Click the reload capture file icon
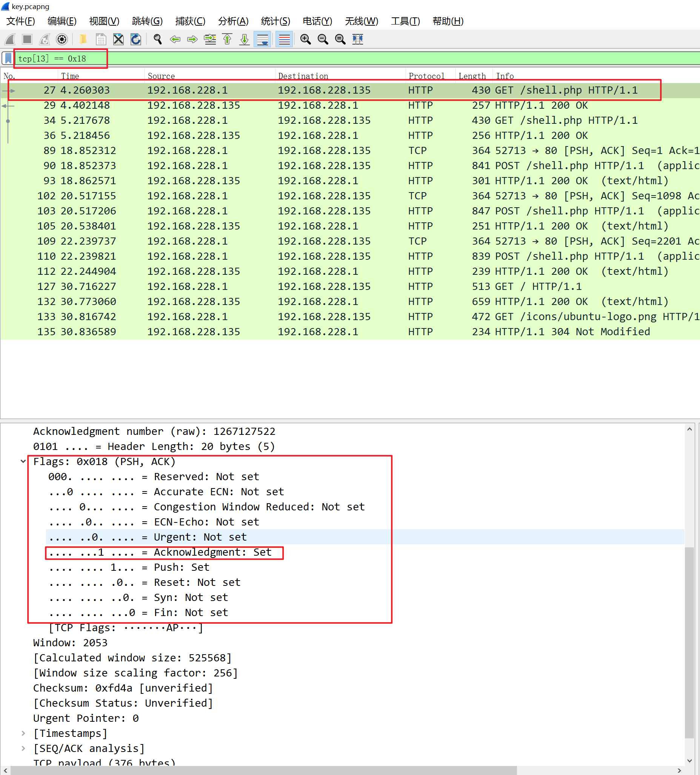Image resolution: width=700 pixels, height=775 pixels. 136,39
